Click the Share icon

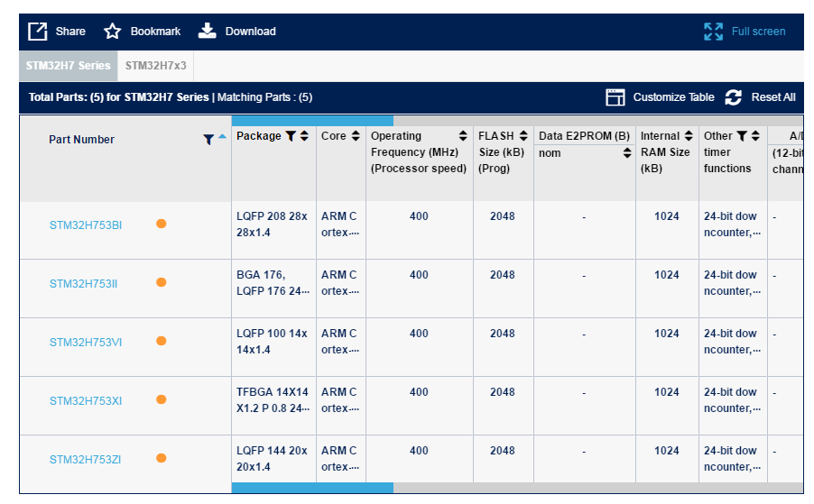click(x=37, y=32)
